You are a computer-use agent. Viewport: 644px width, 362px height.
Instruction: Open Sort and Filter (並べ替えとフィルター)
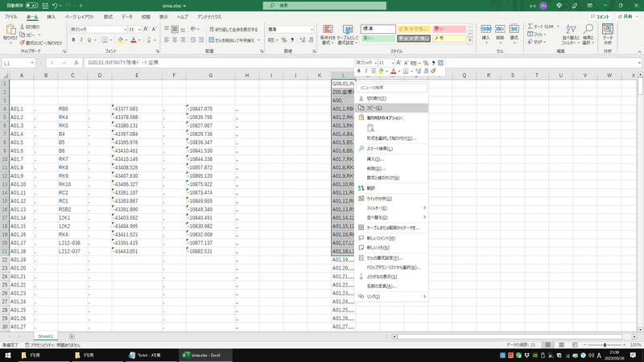click(571, 35)
